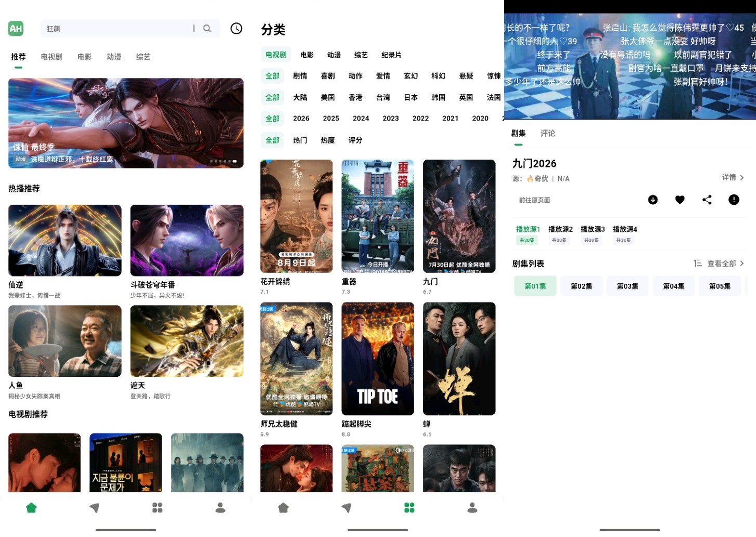Focus the 狂飙 search field
Viewport: 756px width, 537px height.
(x=130, y=29)
